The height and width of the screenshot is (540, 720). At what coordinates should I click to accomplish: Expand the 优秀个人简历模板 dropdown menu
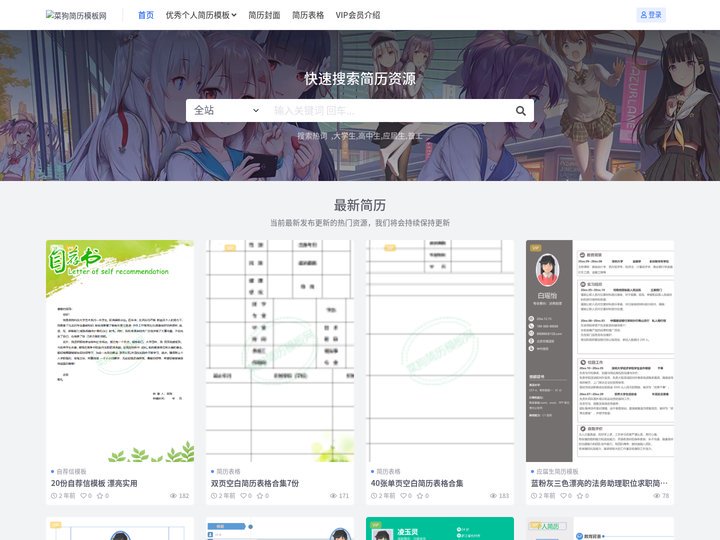pos(201,15)
